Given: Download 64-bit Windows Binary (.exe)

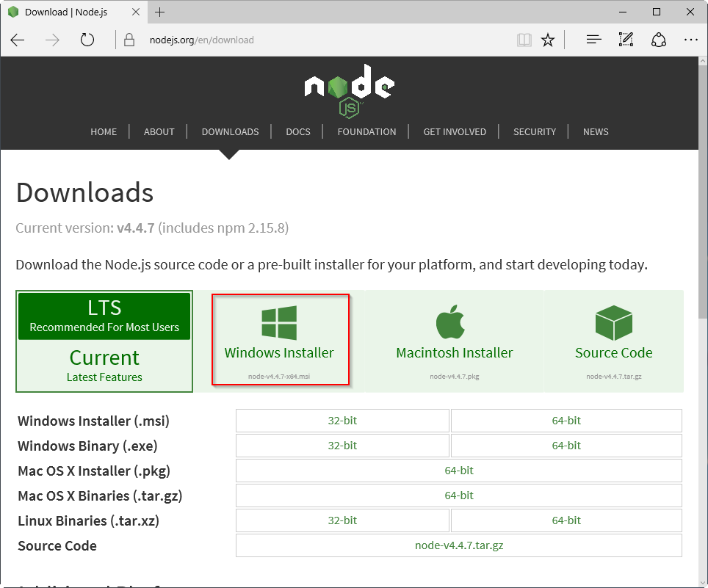Looking at the screenshot, I should (x=566, y=446).
